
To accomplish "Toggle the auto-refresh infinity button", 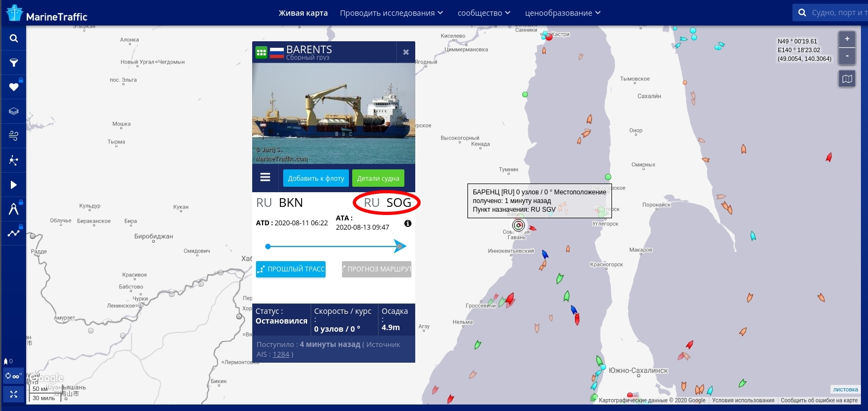I will [x=14, y=376].
